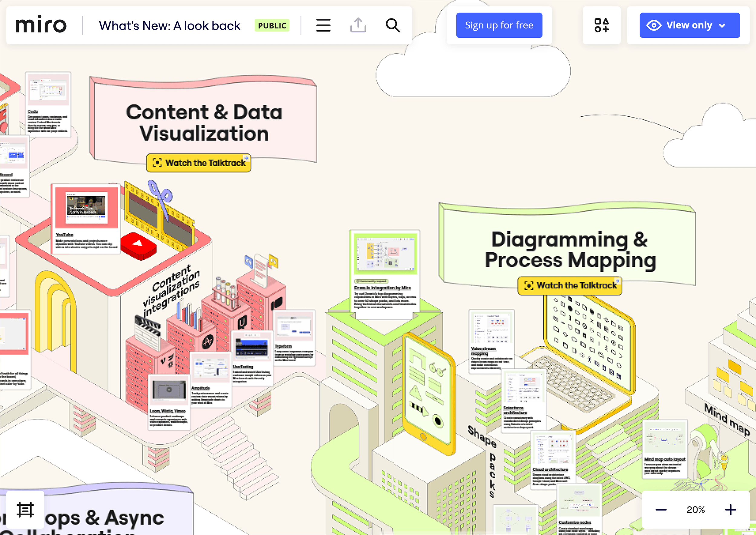Screen dimensions: 756x535
Task: Click the View only dropdown chevron
Action: tap(722, 26)
